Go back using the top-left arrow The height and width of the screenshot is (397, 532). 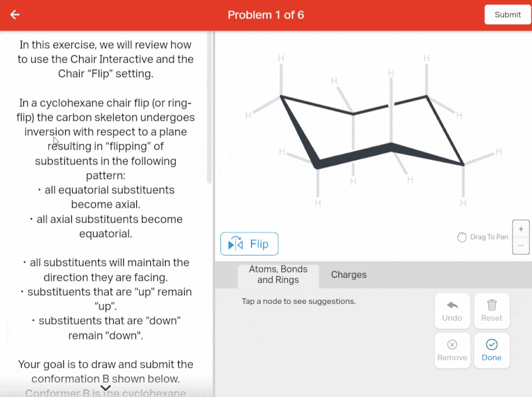click(x=15, y=15)
